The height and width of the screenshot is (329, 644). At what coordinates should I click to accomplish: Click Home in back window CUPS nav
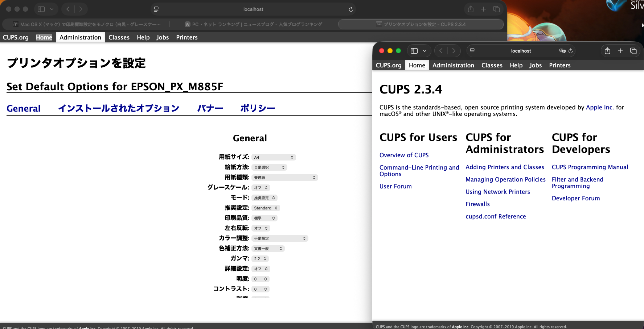pos(44,37)
